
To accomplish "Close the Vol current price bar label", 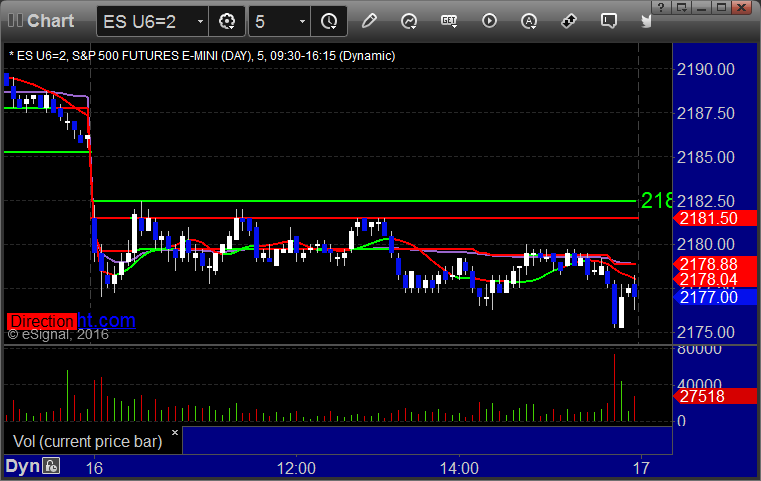I will pyautogui.click(x=175, y=432).
